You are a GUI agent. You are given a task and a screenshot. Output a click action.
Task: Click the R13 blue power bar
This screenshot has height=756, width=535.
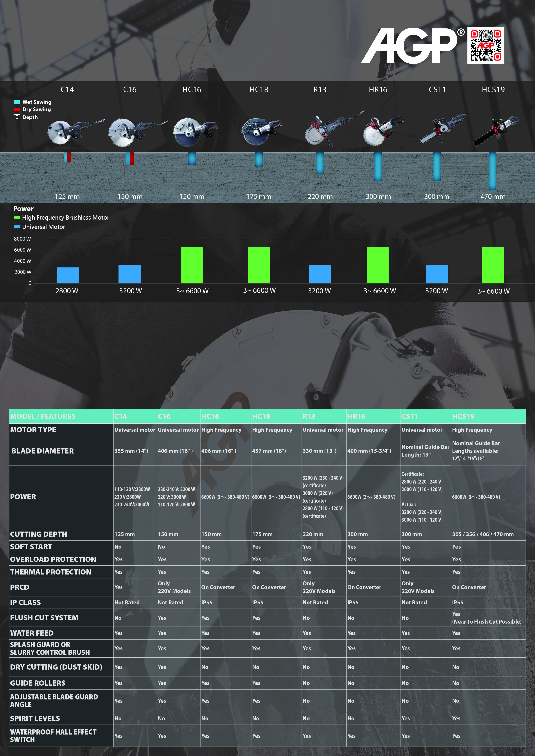(320, 274)
